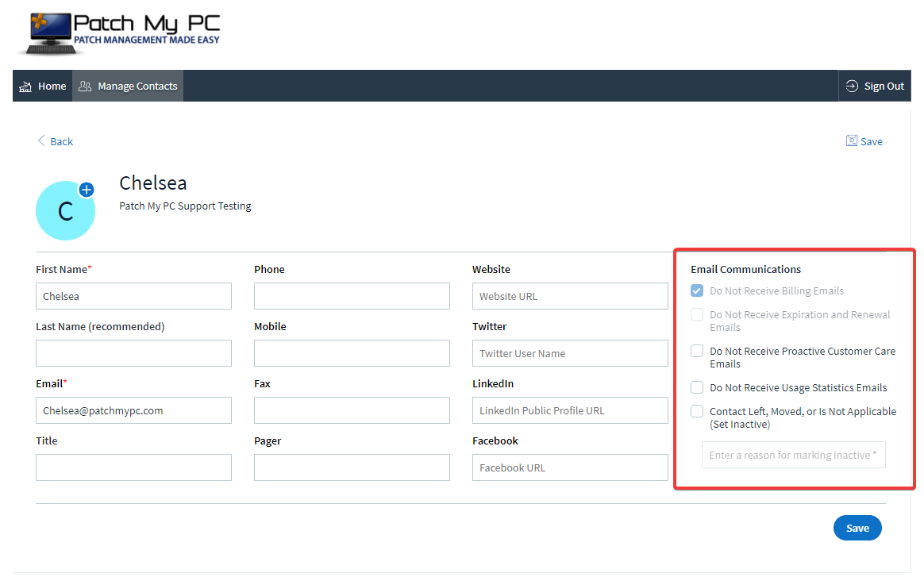
Task: Toggle Do Not Receive Billing Emails checkbox
Action: (x=697, y=290)
